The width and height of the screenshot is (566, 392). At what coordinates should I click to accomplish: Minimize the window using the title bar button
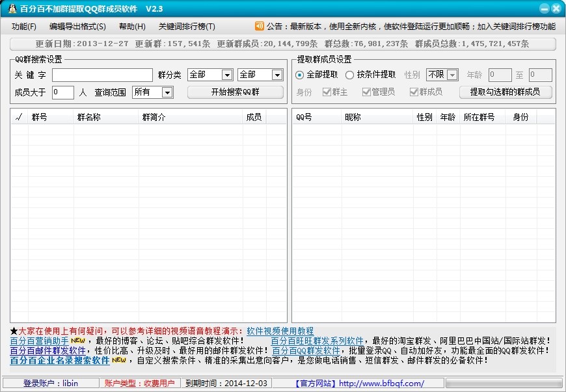coord(544,8)
